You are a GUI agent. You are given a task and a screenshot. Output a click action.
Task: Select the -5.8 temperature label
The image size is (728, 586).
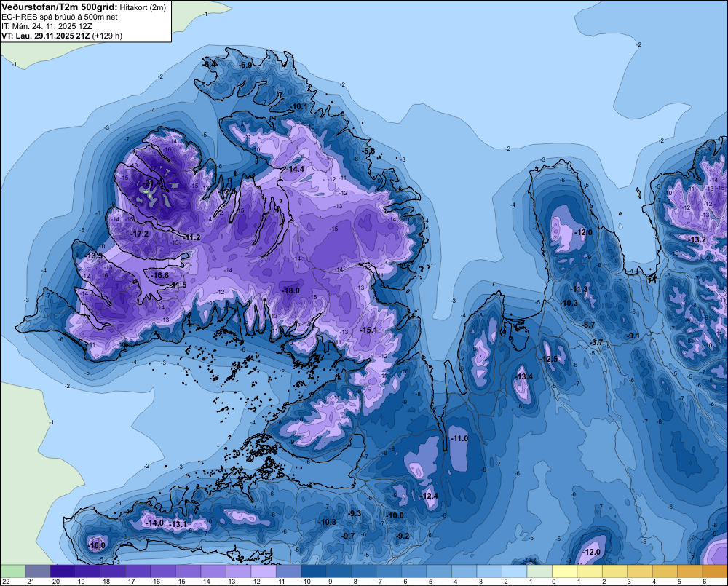368,151
